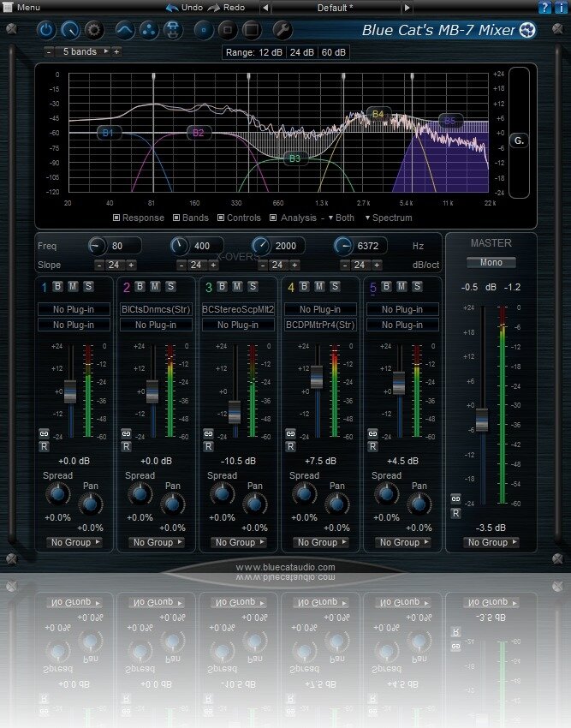
Task: Open the Both analysis channel dropdown
Action: click(342, 218)
